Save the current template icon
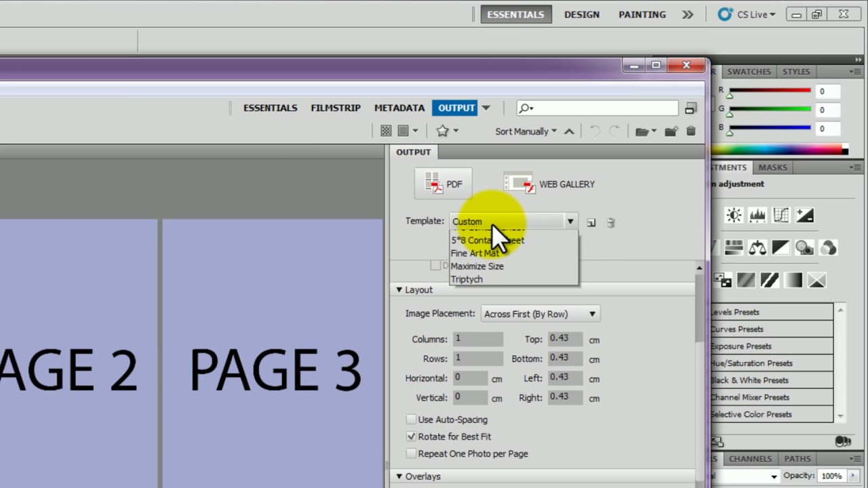This screenshot has width=868, height=488. click(x=591, y=222)
